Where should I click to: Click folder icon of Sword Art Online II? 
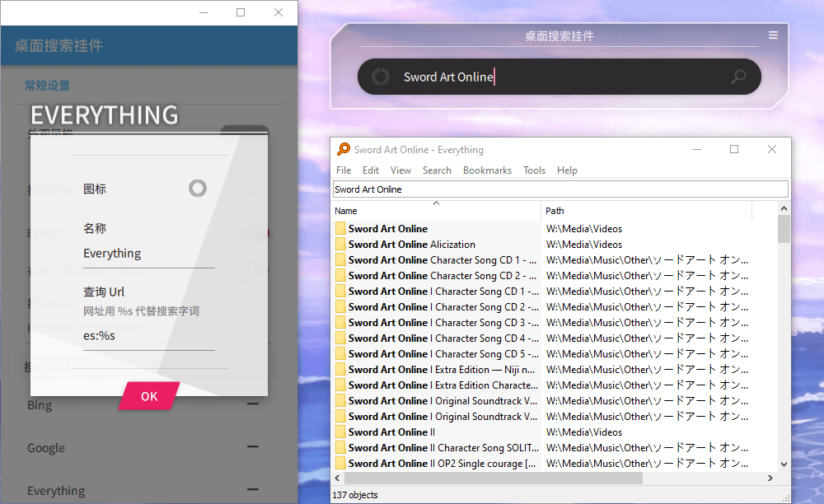340,432
